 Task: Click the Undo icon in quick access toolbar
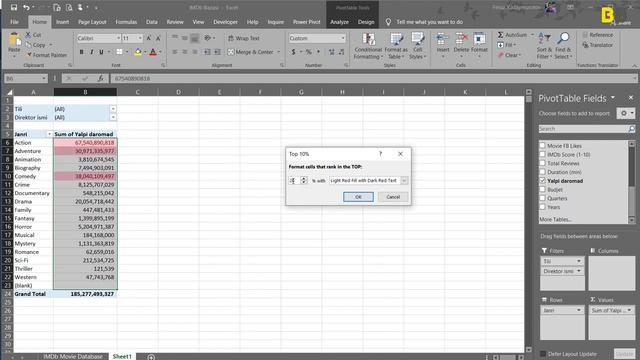27,7
